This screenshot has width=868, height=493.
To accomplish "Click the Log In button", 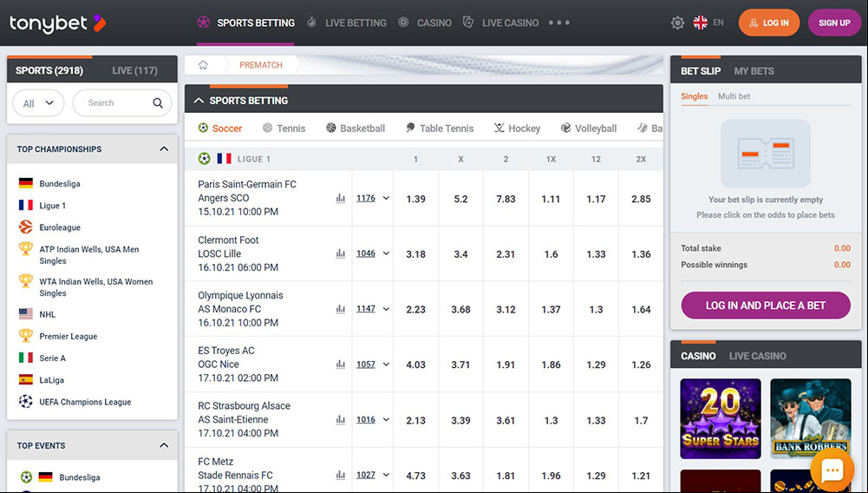I will [769, 23].
